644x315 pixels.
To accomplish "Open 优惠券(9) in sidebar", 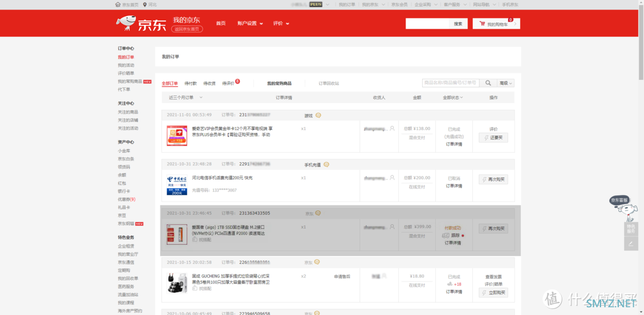I will click(126, 199).
